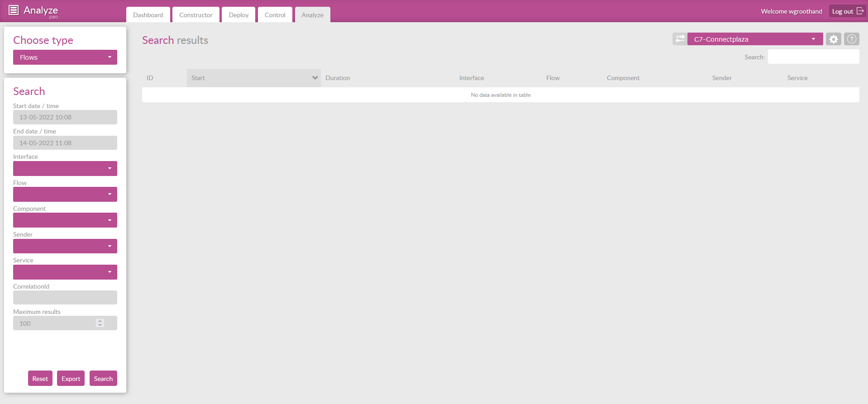Screen dimensions: 868x404
Task: Click the table Search text box
Action: click(x=813, y=57)
